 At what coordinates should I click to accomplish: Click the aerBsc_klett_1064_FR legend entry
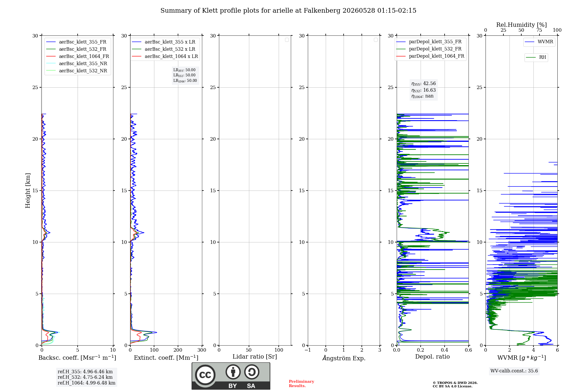(x=78, y=56)
